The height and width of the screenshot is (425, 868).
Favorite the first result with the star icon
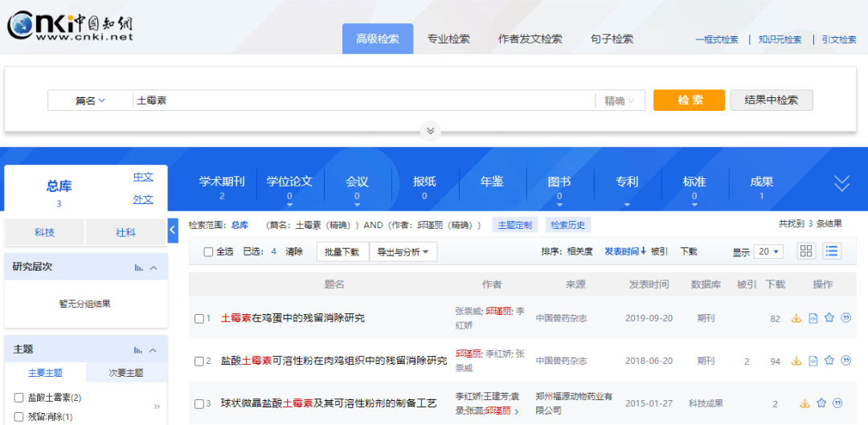click(x=829, y=318)
